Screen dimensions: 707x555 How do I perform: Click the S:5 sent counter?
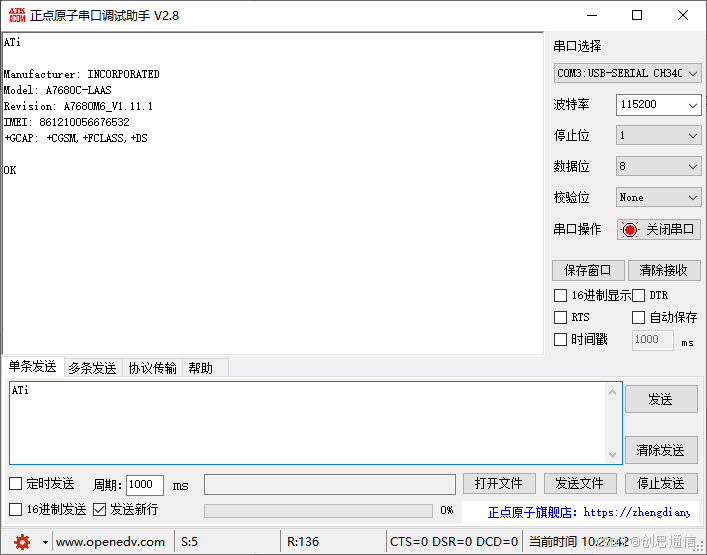click(x=189, y=541)
